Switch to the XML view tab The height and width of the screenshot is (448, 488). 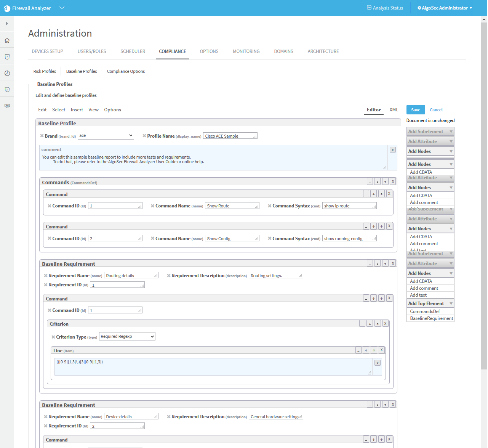pos(394,110)
